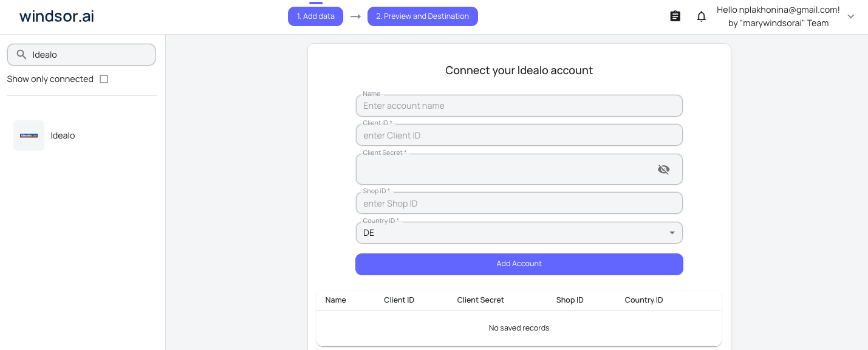Click the dropdown caret in Country ID field
The height and width of the screenshot is (350, 868).
[672, 233]
